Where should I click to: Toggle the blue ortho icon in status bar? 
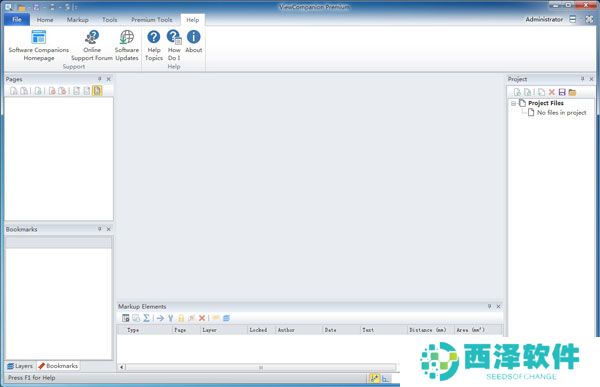385,378
